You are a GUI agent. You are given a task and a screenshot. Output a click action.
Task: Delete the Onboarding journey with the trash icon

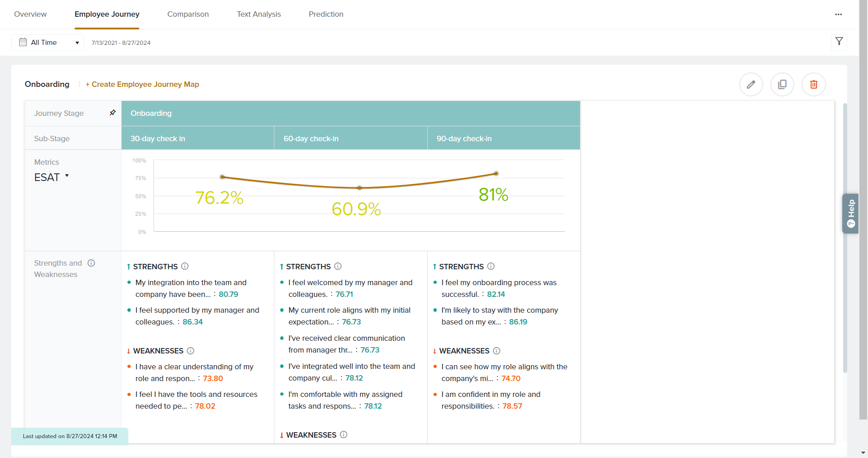813,85
